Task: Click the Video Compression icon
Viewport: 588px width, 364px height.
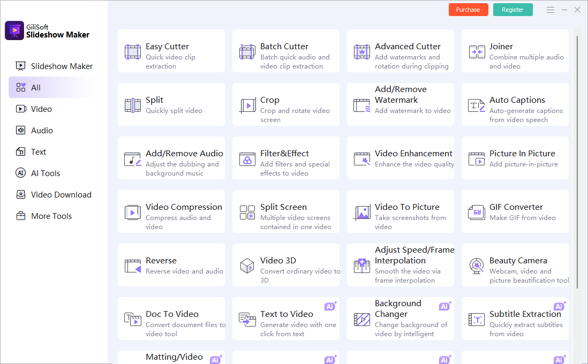Action: pyautogui.click(x=133, y=213)
